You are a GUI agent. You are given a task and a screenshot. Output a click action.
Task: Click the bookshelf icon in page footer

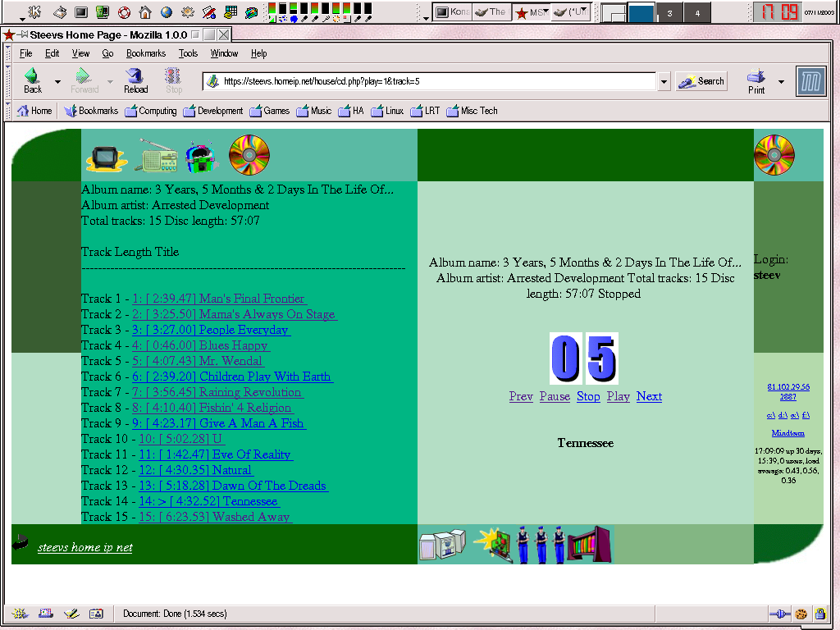pyautogui.click(x=590, y=545)
